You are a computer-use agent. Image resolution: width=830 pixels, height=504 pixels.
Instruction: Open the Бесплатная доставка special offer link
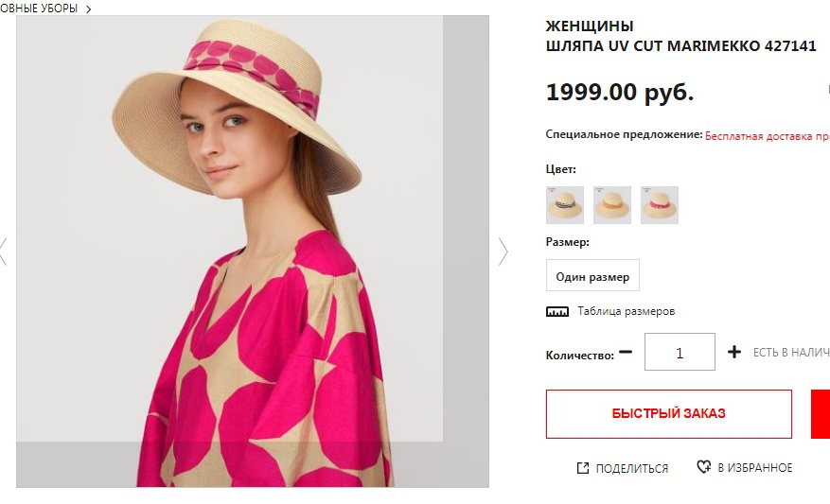click(767, 135)
